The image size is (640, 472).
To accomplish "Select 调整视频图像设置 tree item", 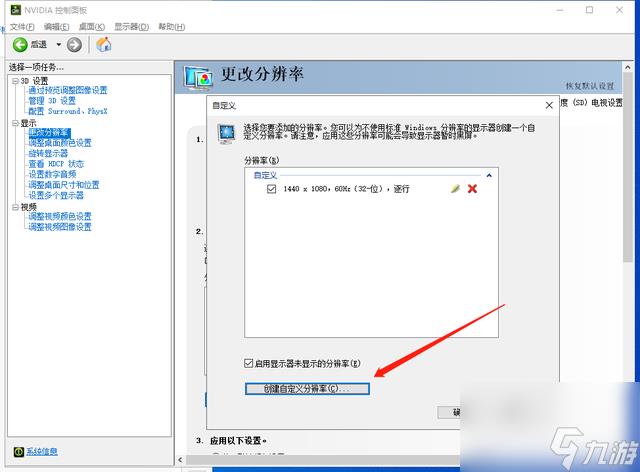I will tap(60, 227).
